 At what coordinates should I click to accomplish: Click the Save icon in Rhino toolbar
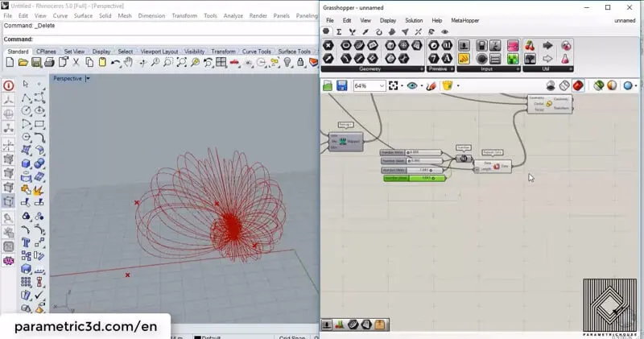coord(36,62)
